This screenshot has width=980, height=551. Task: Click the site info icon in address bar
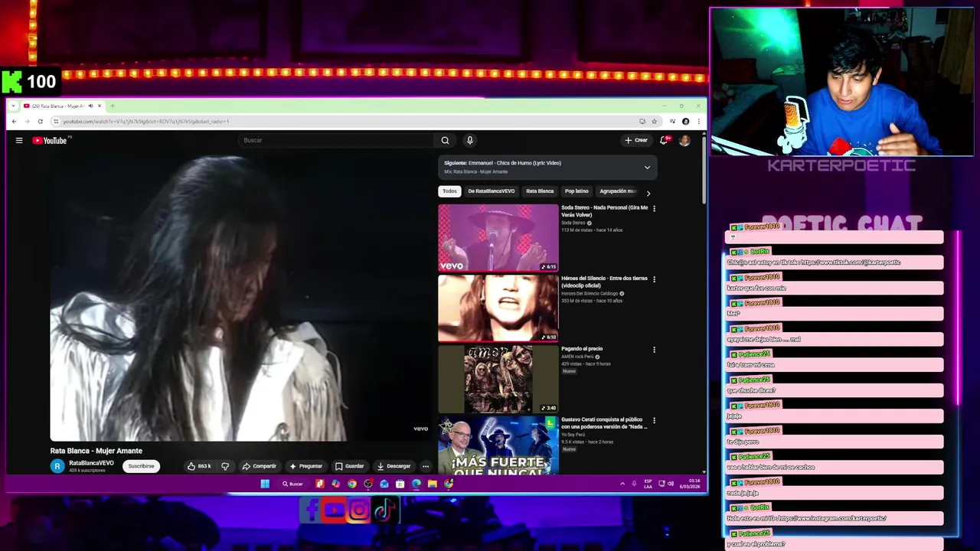click(x=55, y=121)
